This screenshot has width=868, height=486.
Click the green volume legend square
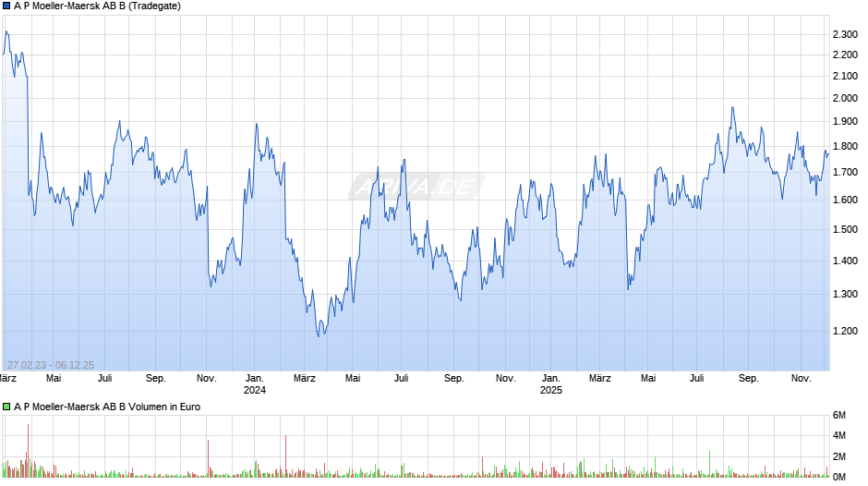(6, 407)
